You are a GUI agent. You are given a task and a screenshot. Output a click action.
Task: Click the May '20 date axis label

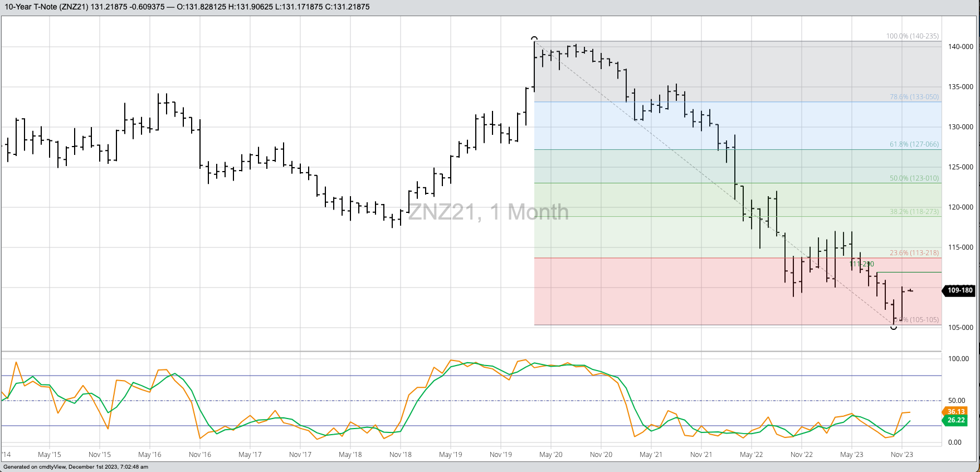(x=550, y=455)
